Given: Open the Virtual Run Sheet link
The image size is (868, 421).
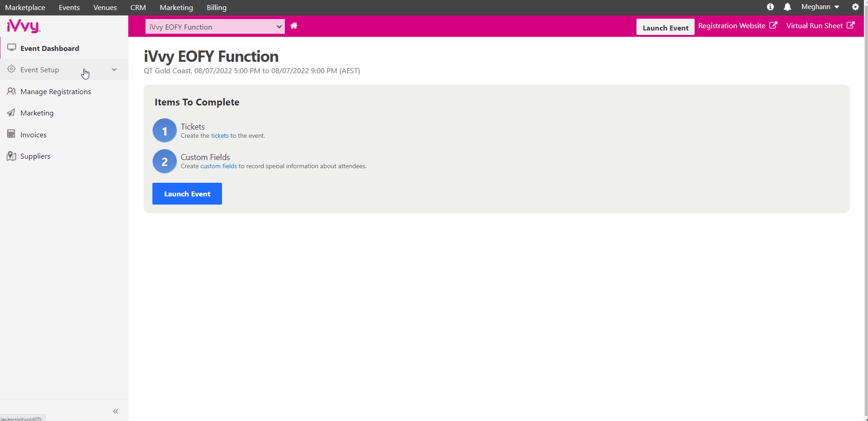Looking at the screenshot, I should pos(815,26).
